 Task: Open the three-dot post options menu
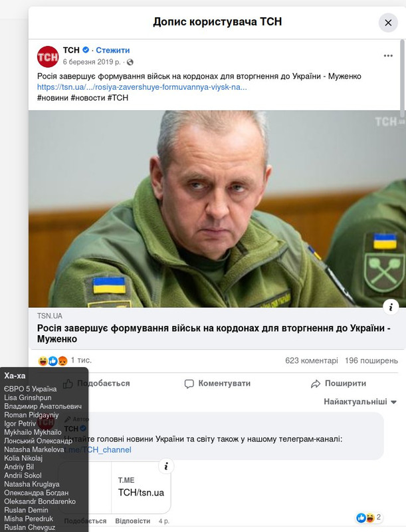pos(388,56)
